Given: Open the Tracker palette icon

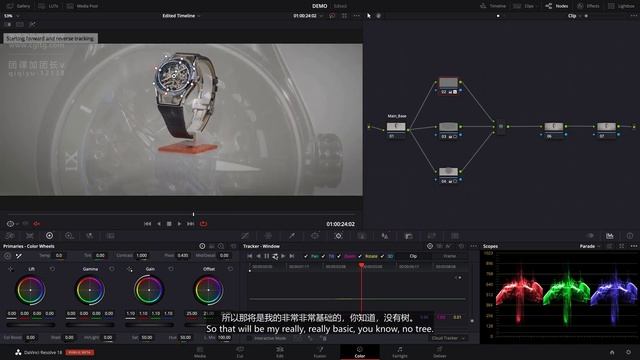Looking at the screenshot, I should pyautogui.click(x=338, y=236).
